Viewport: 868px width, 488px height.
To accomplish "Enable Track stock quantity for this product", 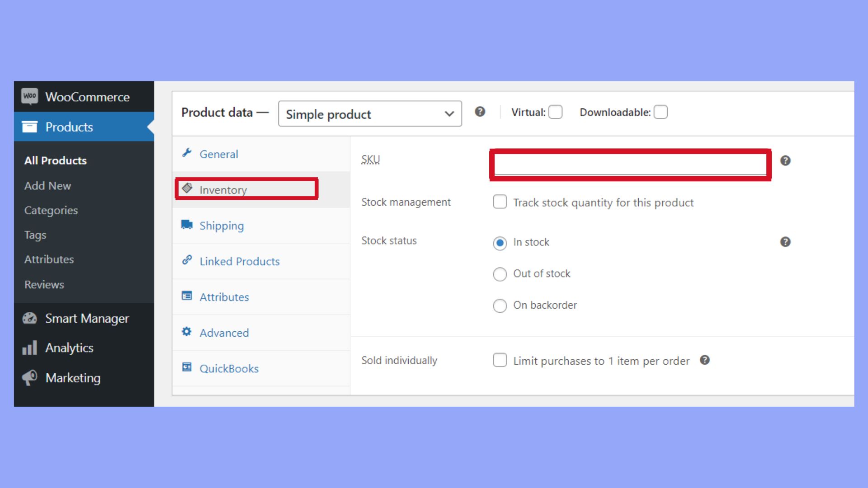I will (500, 202).
